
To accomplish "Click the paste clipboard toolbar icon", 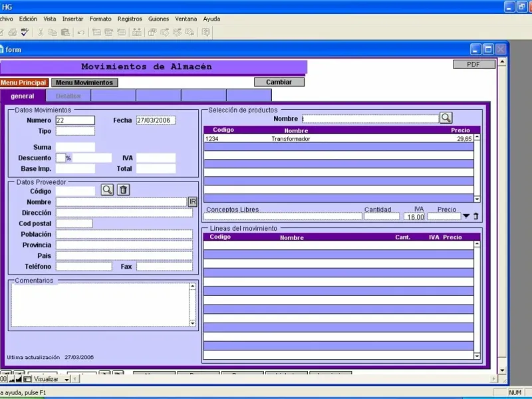I will pyautogui.click(x=65, y=32).
